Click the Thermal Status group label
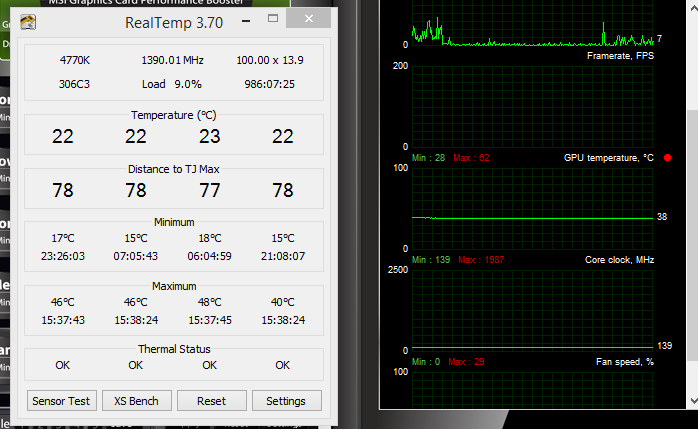698x429 pixels. click(174, 349)
